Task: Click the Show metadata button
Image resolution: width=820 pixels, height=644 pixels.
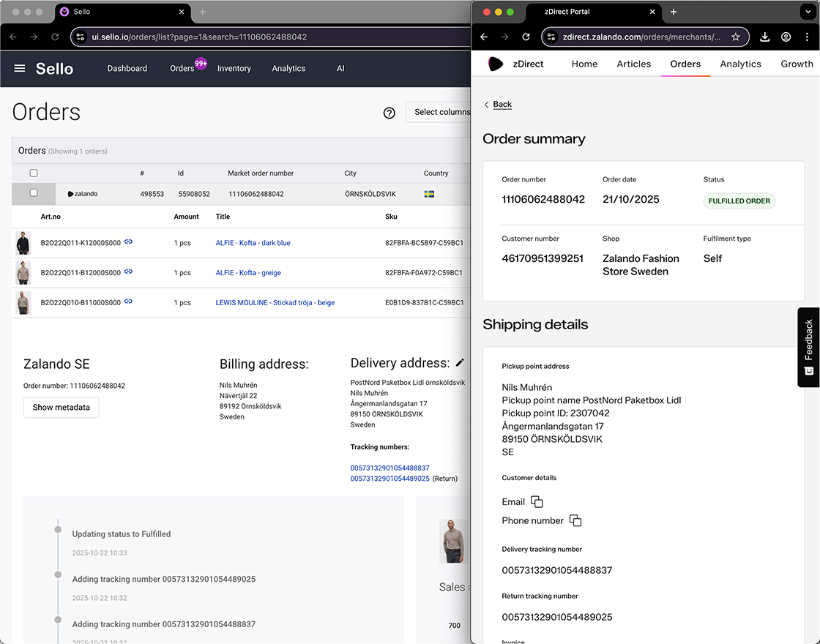Action: click(x=61, y=408)
